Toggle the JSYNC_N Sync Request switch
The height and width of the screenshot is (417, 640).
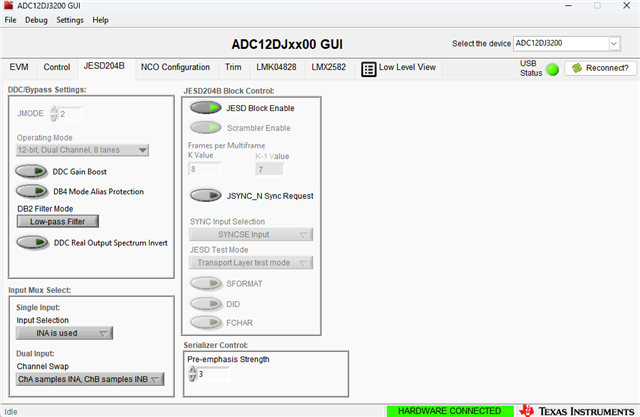(x=206, y=195)
